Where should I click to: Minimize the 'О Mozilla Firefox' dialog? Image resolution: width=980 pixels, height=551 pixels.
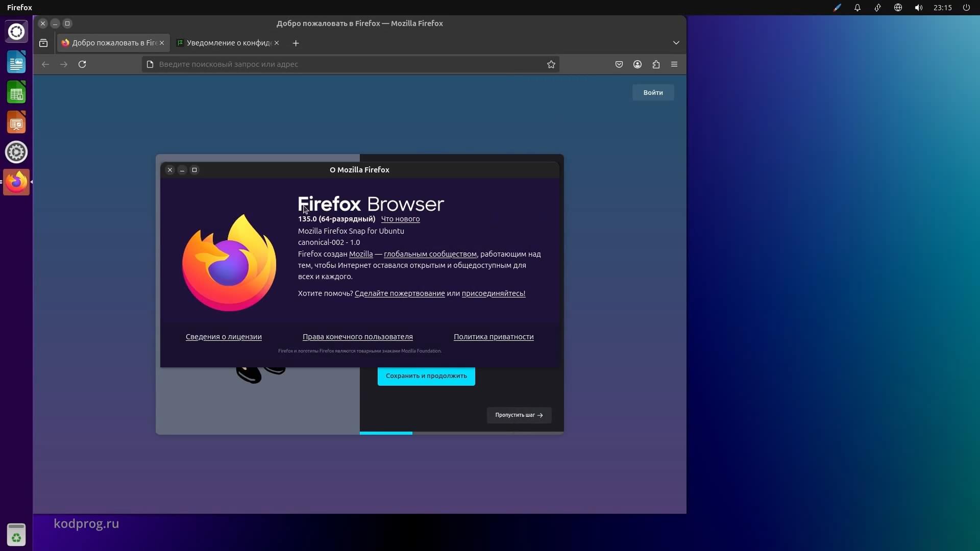182,170
